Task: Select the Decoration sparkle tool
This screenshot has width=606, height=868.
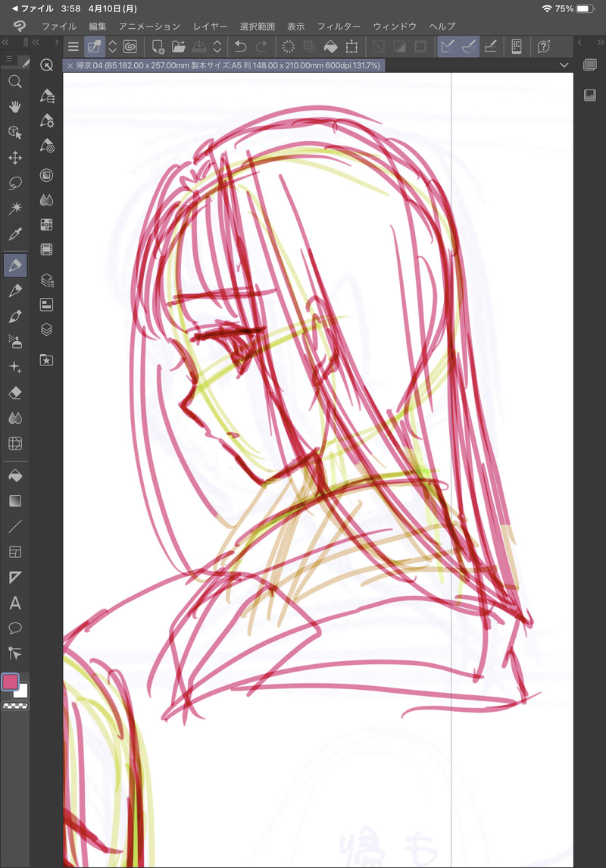Action: [x=15, y=367]
